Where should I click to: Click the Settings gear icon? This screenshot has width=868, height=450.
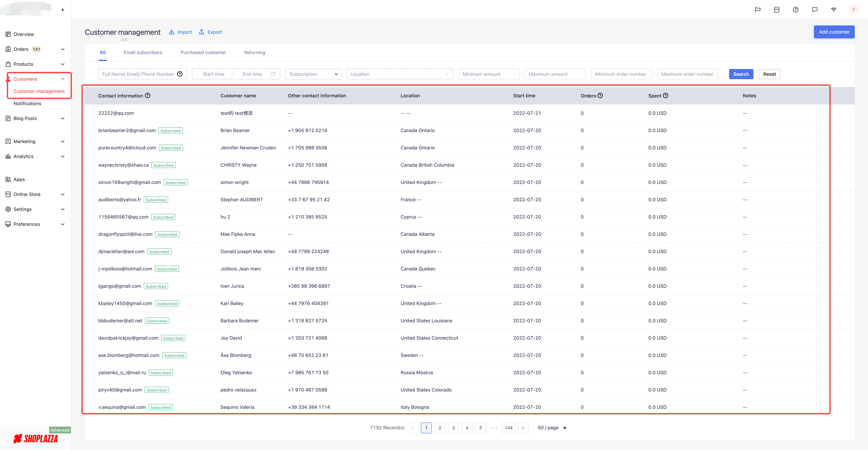pos(8,209)
